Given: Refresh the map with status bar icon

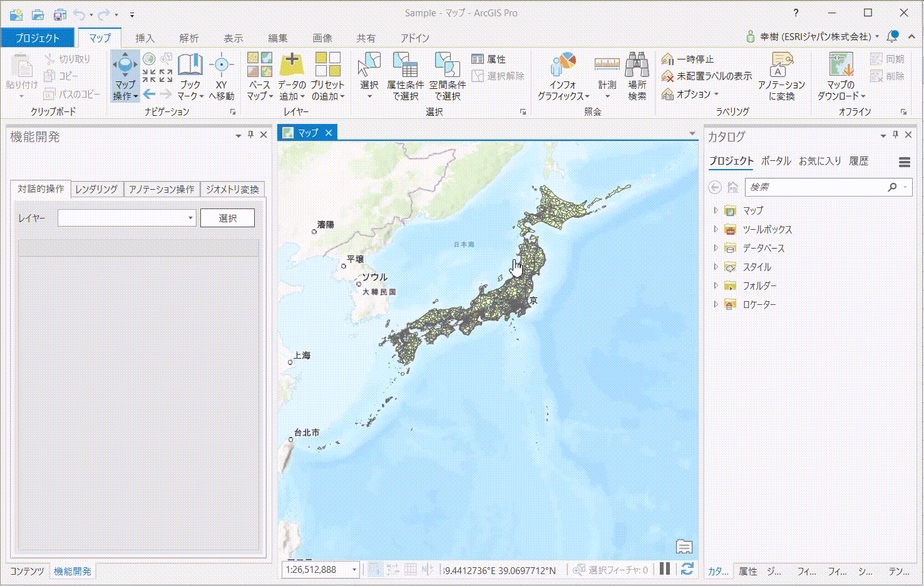Looking at the screenshot, I should tap(687, 569).
